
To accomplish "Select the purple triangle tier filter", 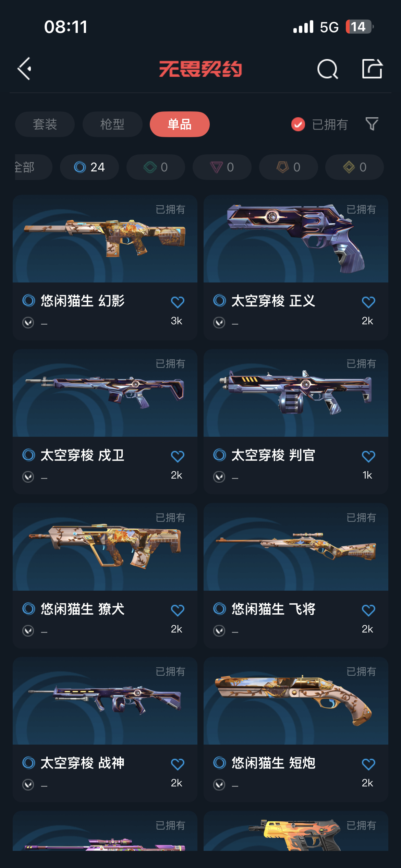I will pyautogui.click(x=222, y=167).
